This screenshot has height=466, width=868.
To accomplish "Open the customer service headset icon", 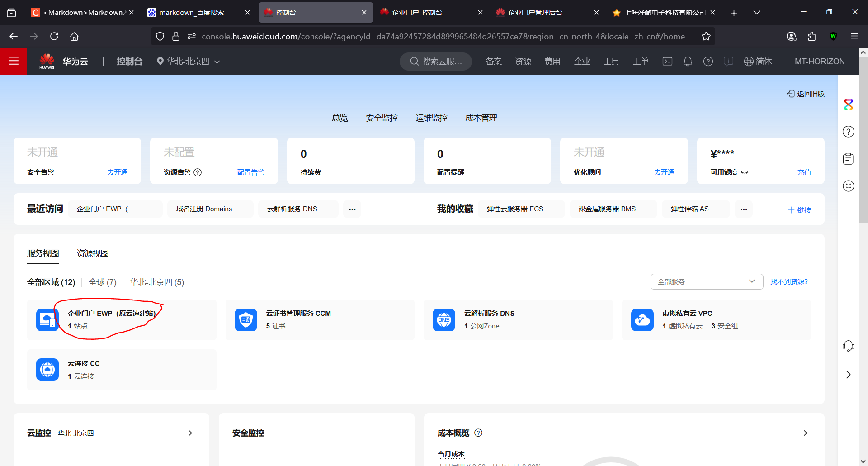I will [849, 346].
